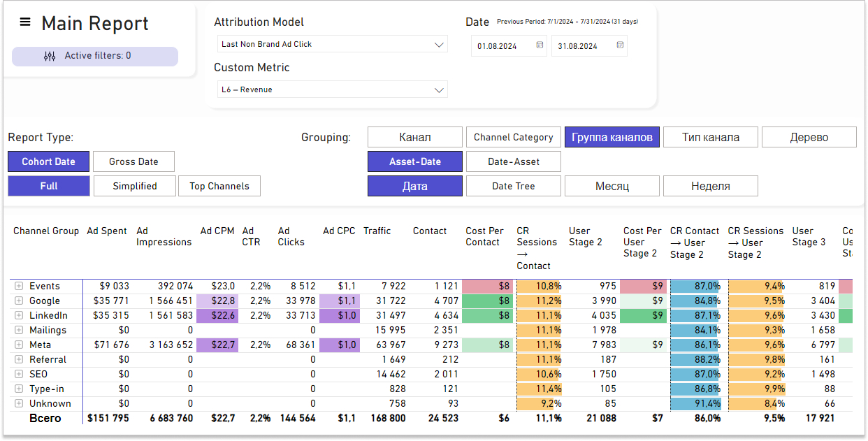Open the start date calendar picker
The image size is (868, 441).
[x=540, y=46]
